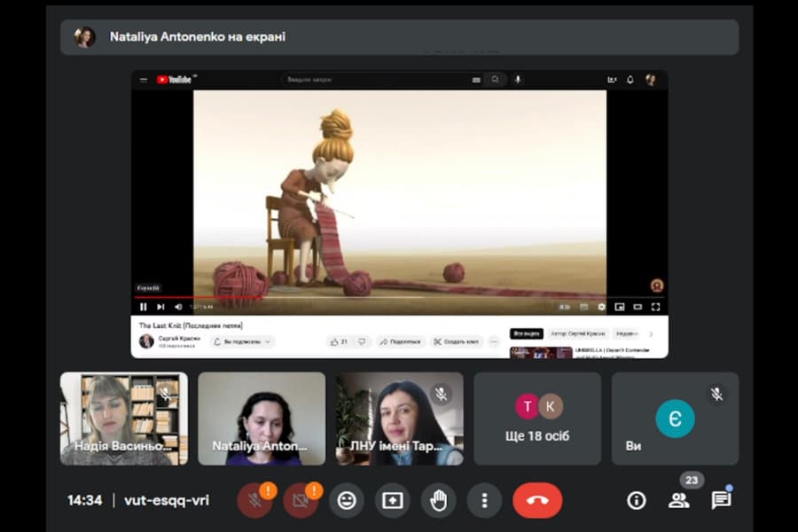The width and height of the screenshot is (798, 532).
Task: Skip to next YouTube video
Action: pyautogui.click(x=160, y=307)
